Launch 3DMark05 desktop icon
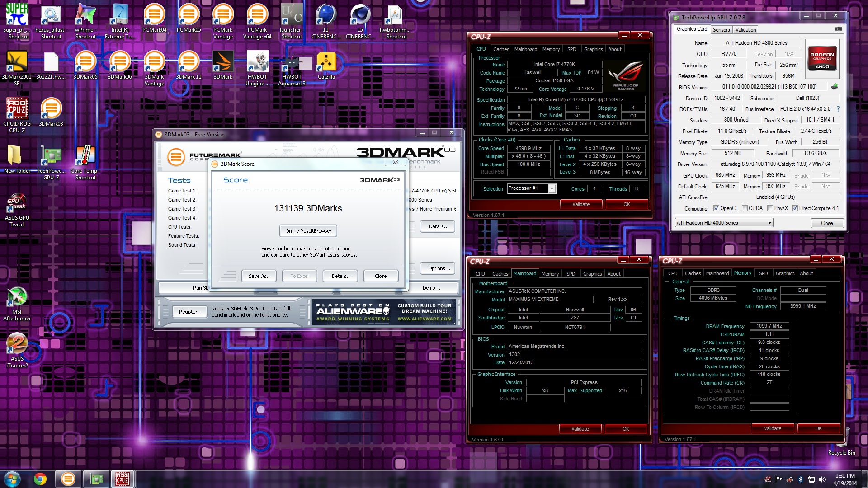This screenshot has width=868, height=488. point(85,65)
